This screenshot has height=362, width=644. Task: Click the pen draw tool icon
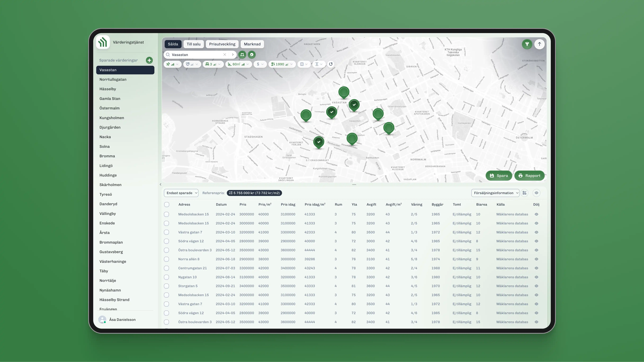pyautogui.click(x=252, y=55)
